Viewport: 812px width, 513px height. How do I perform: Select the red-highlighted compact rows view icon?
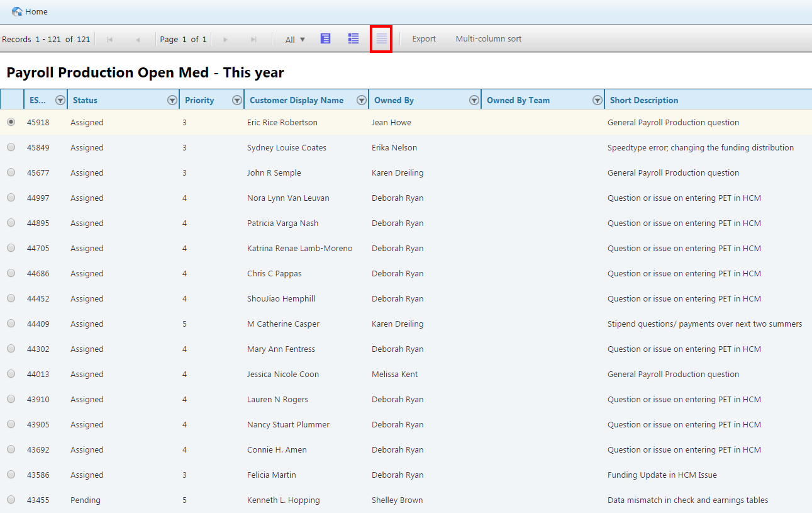pyautogui.click(x=381, y=39)
